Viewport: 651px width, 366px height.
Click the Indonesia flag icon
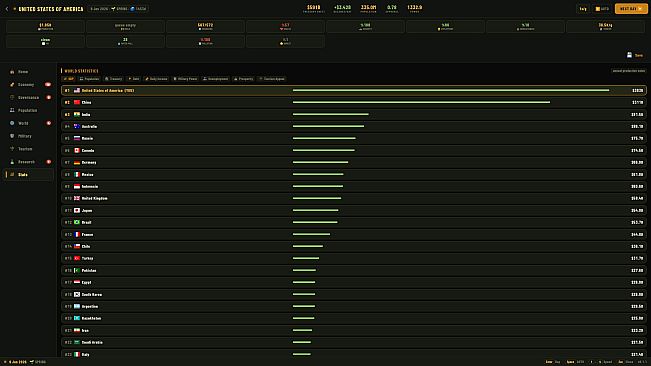[x=77, y=186]
